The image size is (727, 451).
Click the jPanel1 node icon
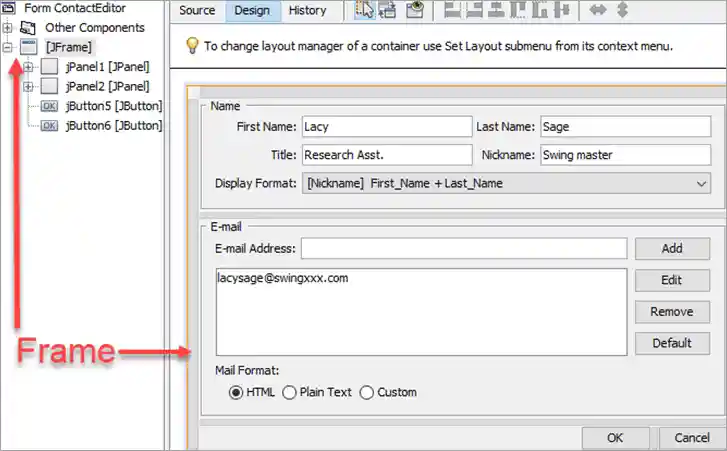[49, 67]
